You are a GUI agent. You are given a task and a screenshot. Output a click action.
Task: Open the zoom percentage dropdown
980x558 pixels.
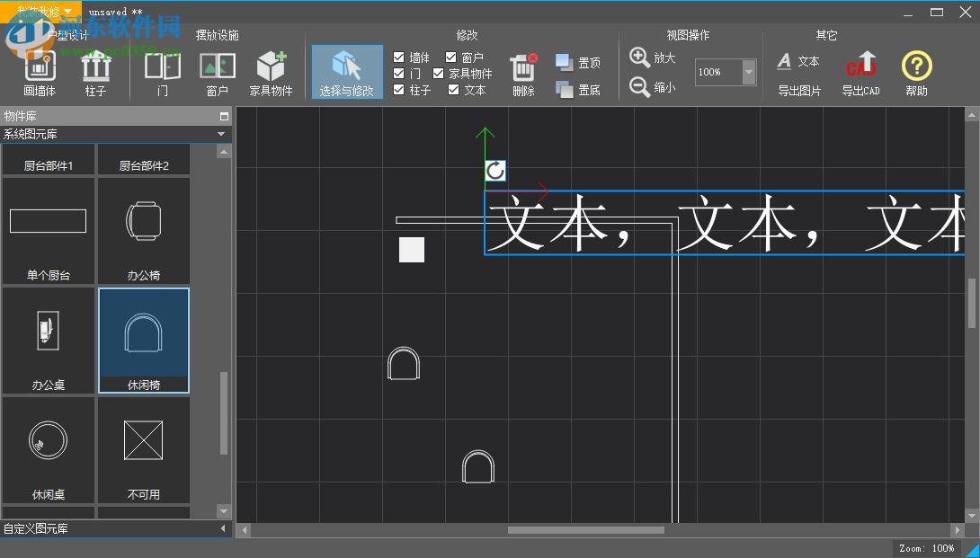747,73
